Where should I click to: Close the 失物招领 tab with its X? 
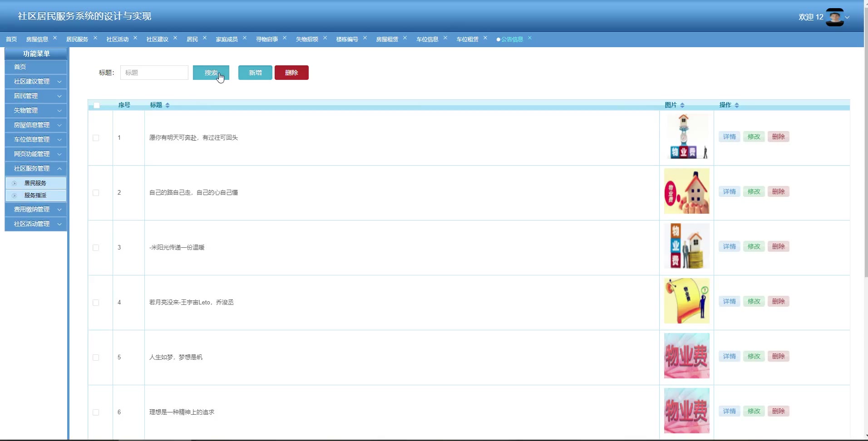pyautogui.click(x=325, y=38)
